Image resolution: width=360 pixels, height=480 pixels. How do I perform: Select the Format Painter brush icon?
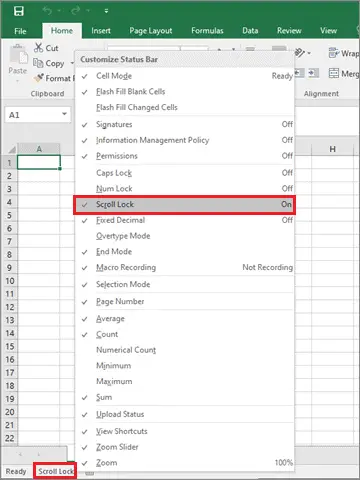click(39, 78)
